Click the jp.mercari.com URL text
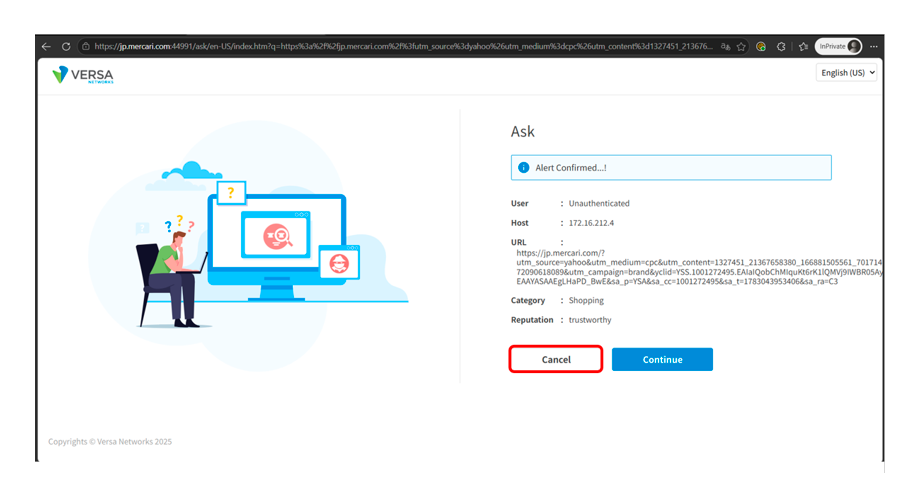This screenshot has height=490, width=920. [x=699, y=267]
